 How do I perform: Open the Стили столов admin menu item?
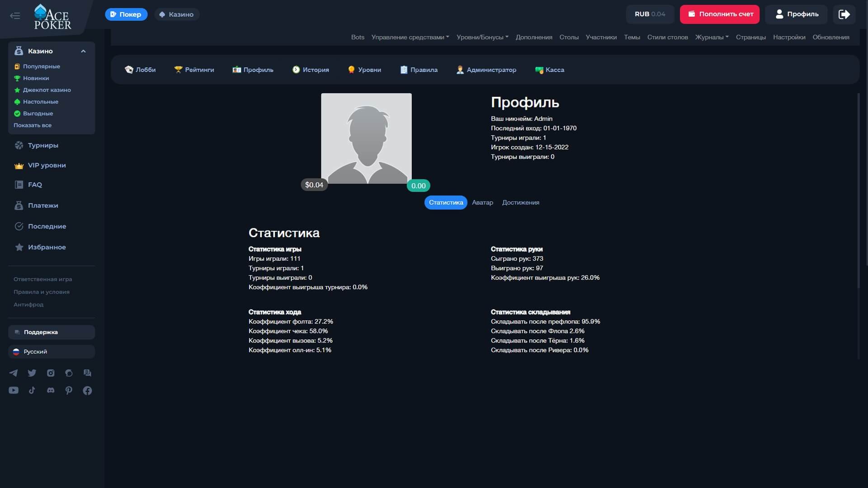click(x=667, y=37)
